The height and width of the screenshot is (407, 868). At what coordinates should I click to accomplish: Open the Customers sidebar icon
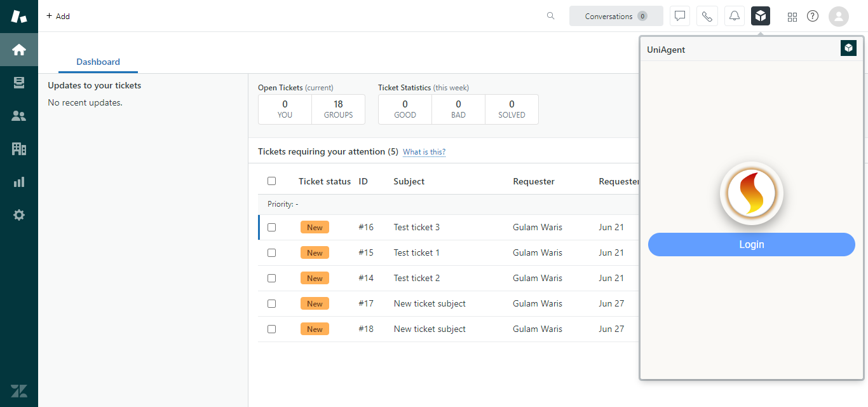[19, 116]
